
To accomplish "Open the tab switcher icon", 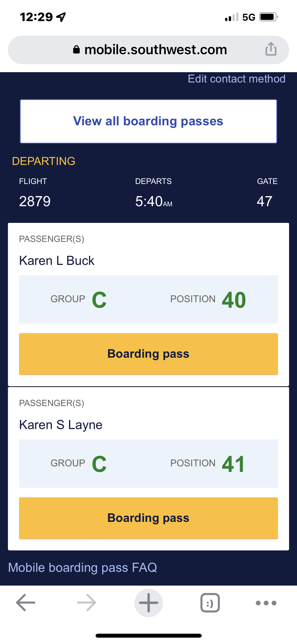I will click(x=210, y=603).
